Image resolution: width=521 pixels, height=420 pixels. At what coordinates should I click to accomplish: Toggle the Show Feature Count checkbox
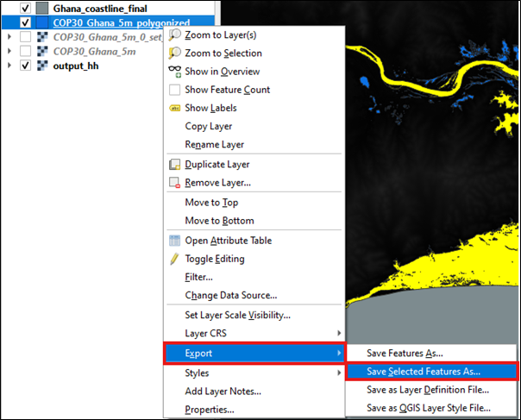click(x=174, y=90)
